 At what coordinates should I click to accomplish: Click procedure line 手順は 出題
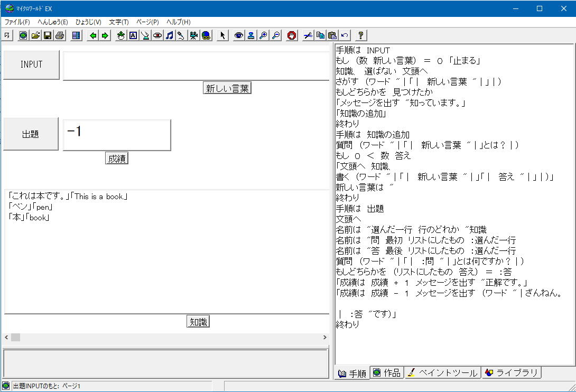tap(360, 209)
